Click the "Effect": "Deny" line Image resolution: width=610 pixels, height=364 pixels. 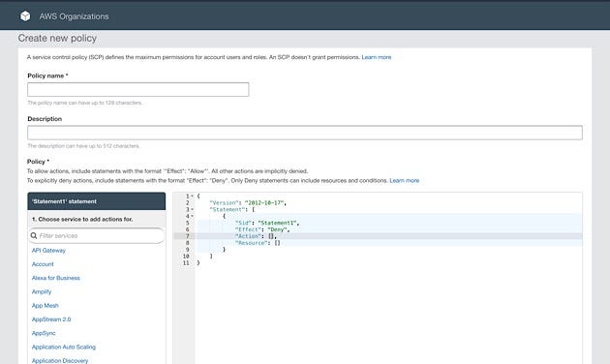coord(262,229)
